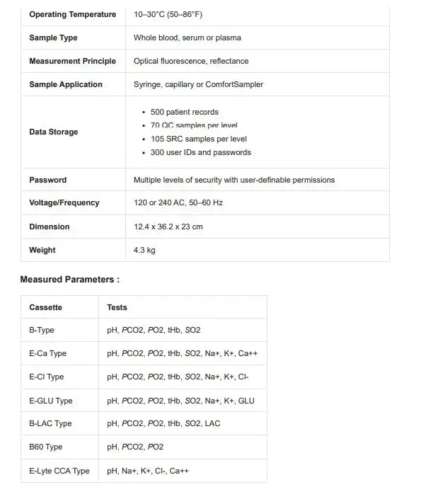
Task: Click the Weight value 4.3 kg
Action: (x=144, y=250)
